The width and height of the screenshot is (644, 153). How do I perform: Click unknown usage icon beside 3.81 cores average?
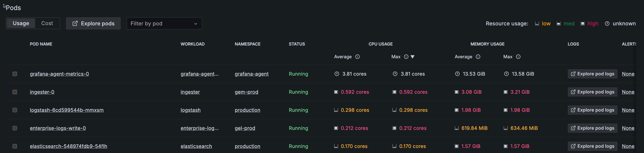[337, 74]
